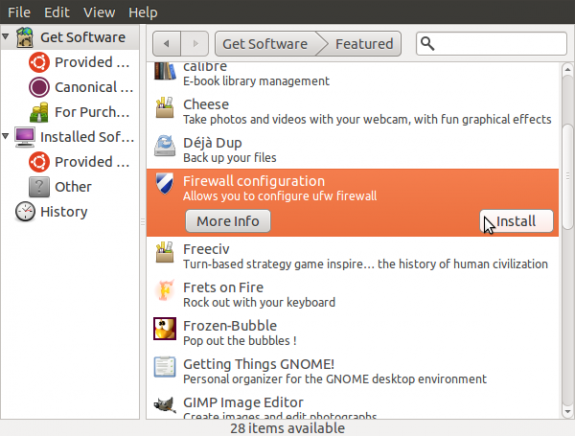
Task: Select the 'Back up your files' description
Action: coord(230,158)
